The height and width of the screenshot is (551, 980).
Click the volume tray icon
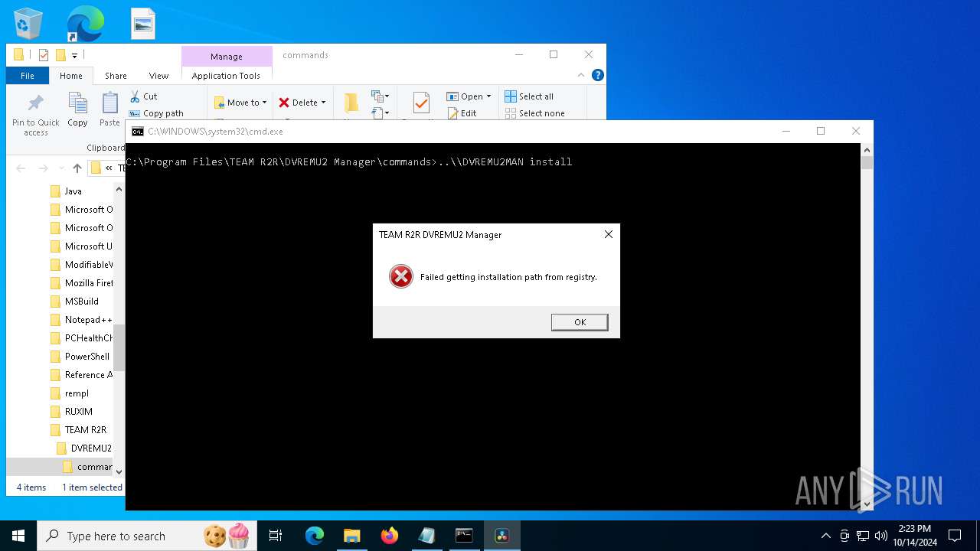coord(880,536)
